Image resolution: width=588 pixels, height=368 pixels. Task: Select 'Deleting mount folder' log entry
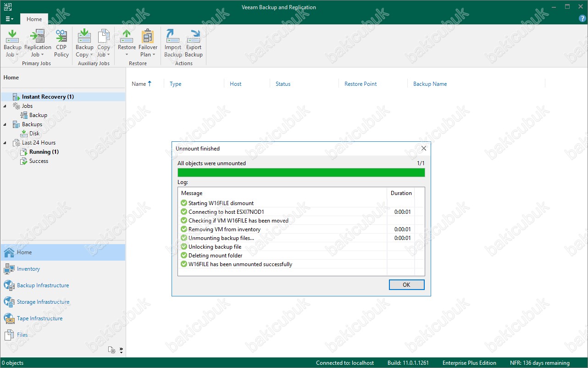point(301,256)
